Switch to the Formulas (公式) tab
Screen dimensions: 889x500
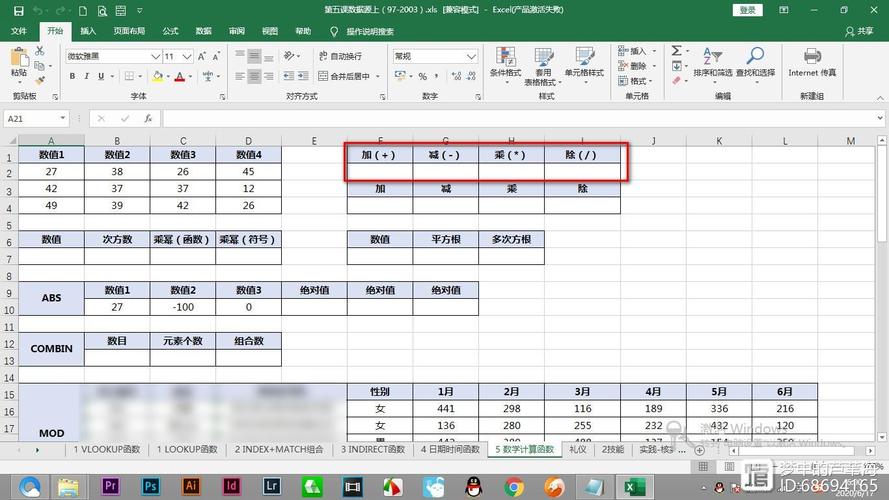(170, 31)
